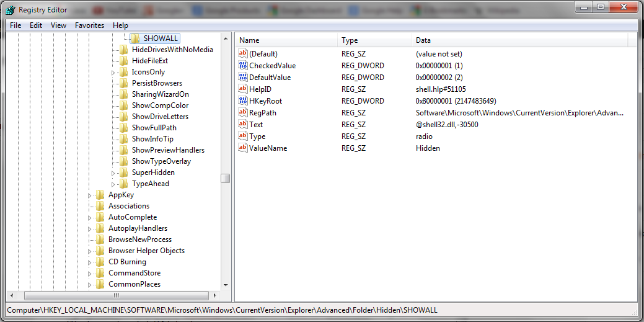Viewport: 644px width, 322px height.
Task: Click the ShowFullPath folder icon
Action: (123, 127)
